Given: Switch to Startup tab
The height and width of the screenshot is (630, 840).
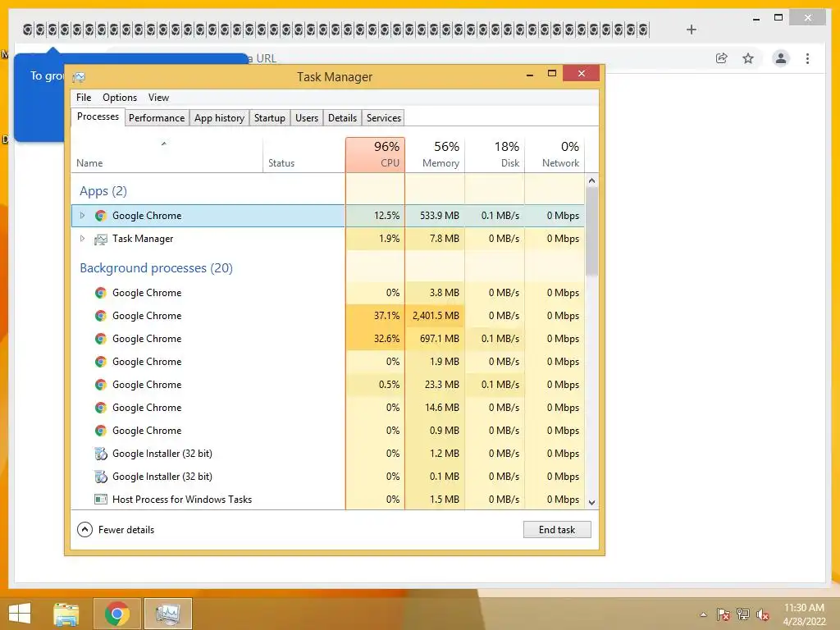Looking at the screenshot, I should [269, 118].
